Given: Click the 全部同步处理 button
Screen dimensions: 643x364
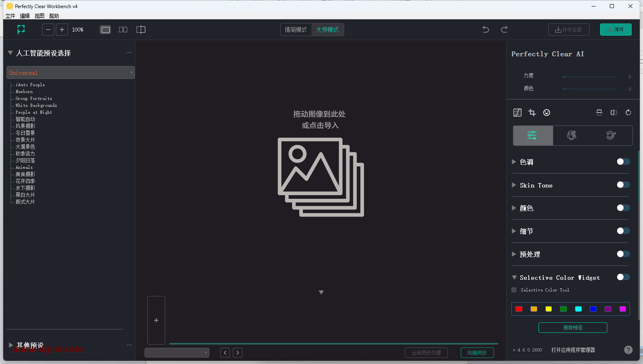Looking at the screenshot, I should tap(426, 353).
